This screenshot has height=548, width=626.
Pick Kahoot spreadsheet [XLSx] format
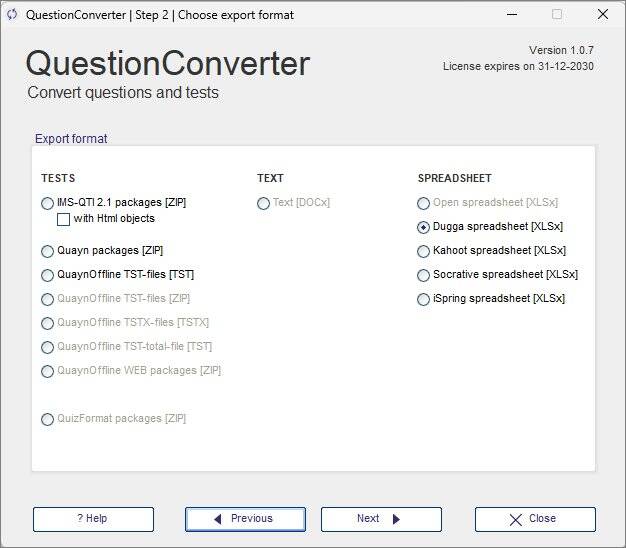coord(424,251)
